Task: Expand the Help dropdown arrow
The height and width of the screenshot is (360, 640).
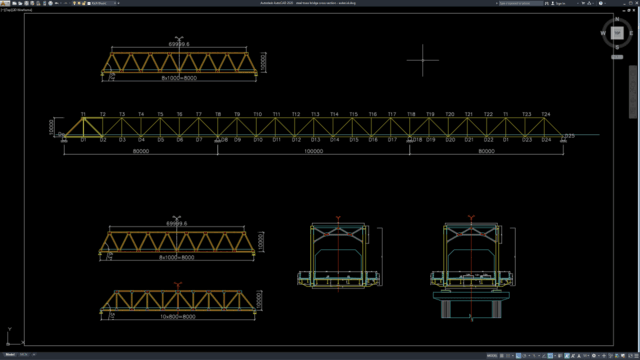Action: [x=605, y=3]
